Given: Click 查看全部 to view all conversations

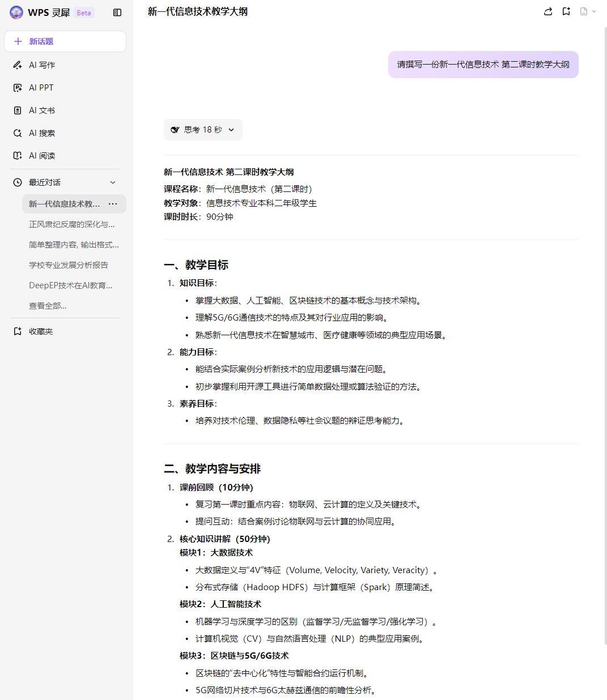Looking at the screenshot, I should coord(48,306).
